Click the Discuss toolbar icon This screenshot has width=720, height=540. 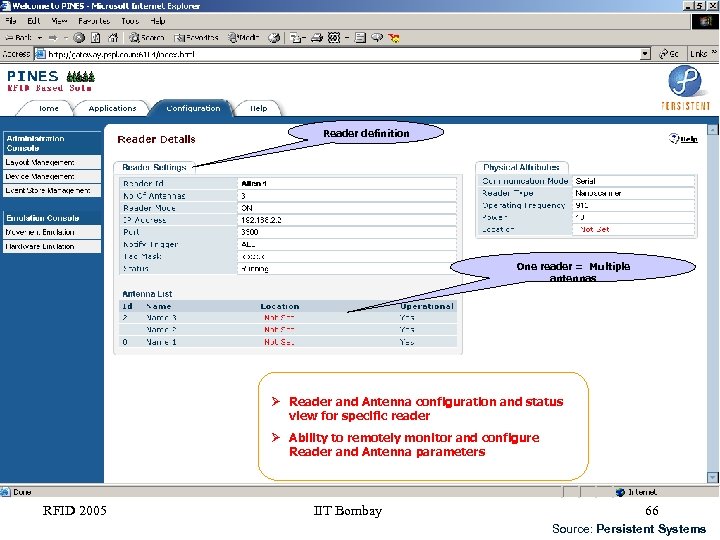click(360, 38)
